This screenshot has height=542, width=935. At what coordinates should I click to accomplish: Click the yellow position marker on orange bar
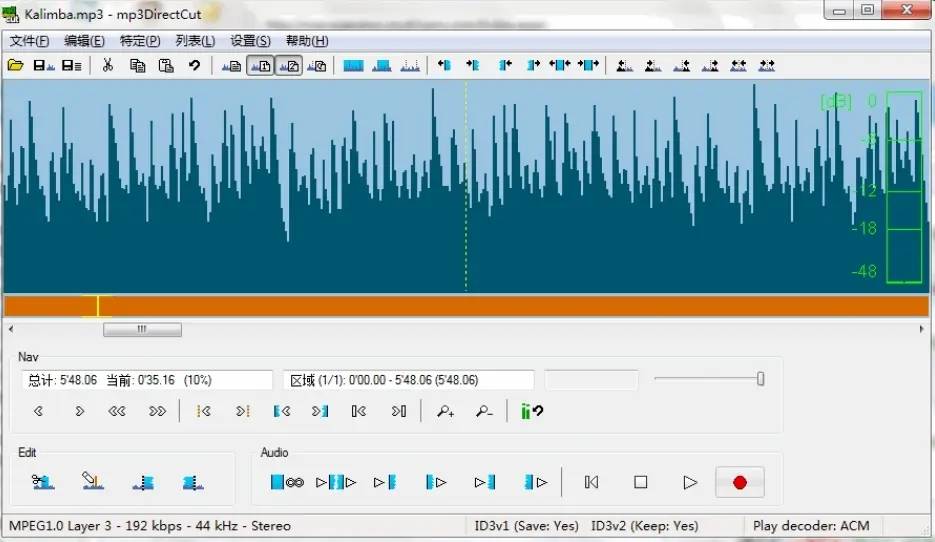click(97, 306)
